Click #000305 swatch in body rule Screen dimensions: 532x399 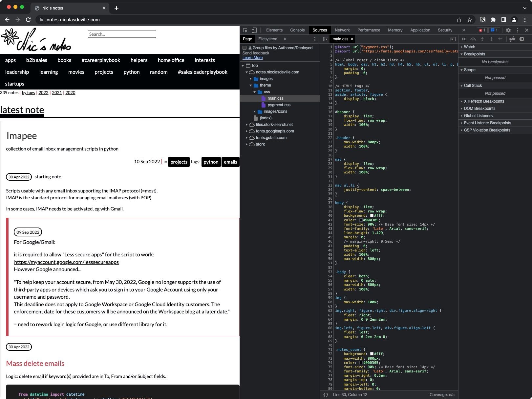pyautogui.click(x=361, y=220)
